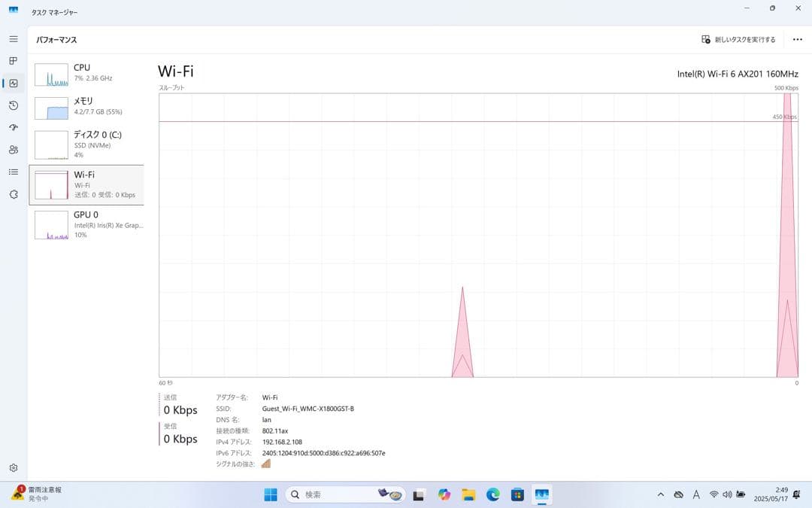Open the App history page icon
812x508 pixels.
click(14, 105)
